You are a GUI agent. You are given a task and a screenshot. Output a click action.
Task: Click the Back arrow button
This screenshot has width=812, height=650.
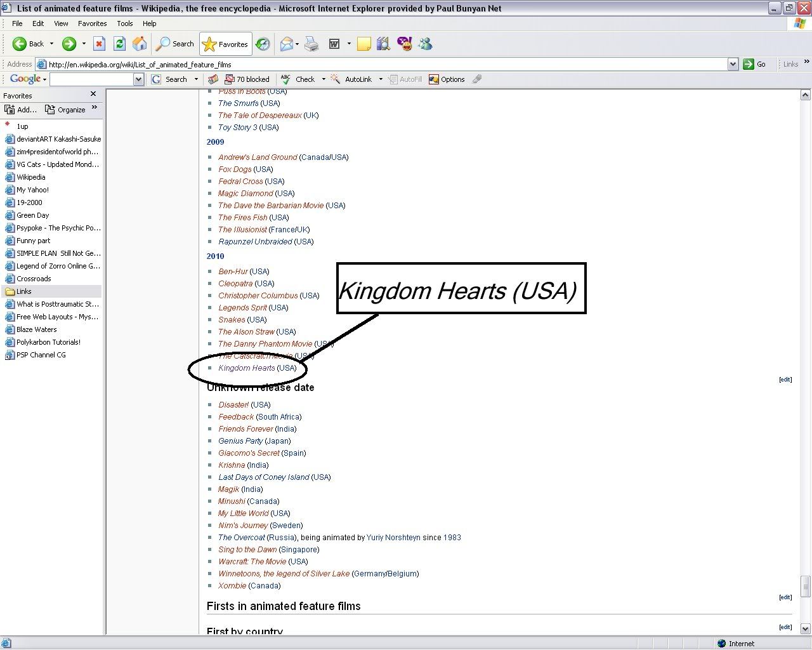coord(28,44)
